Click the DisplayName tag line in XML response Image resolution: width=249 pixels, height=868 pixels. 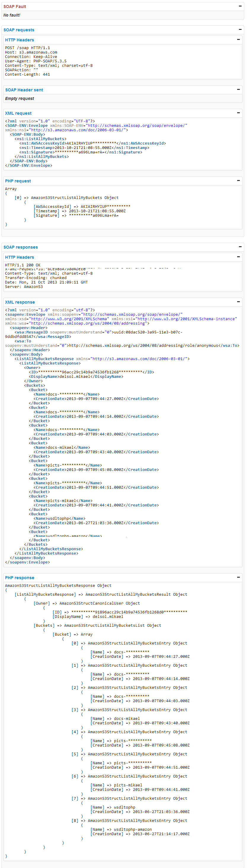click(x=76, y=376)
